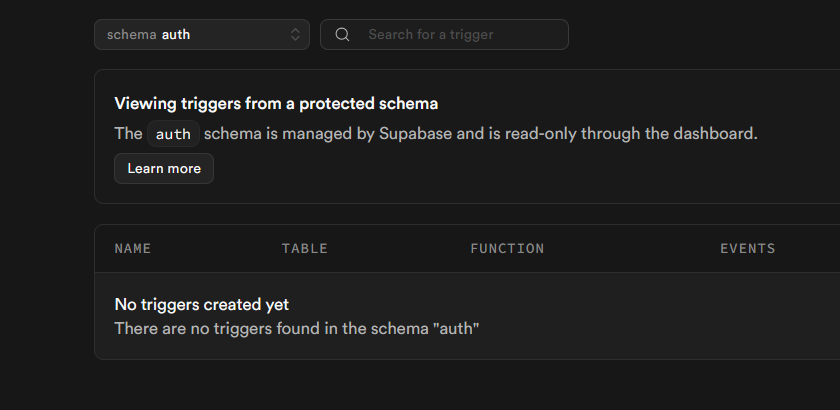
Task: Select the FUNCTION column header
Action: 507,248
